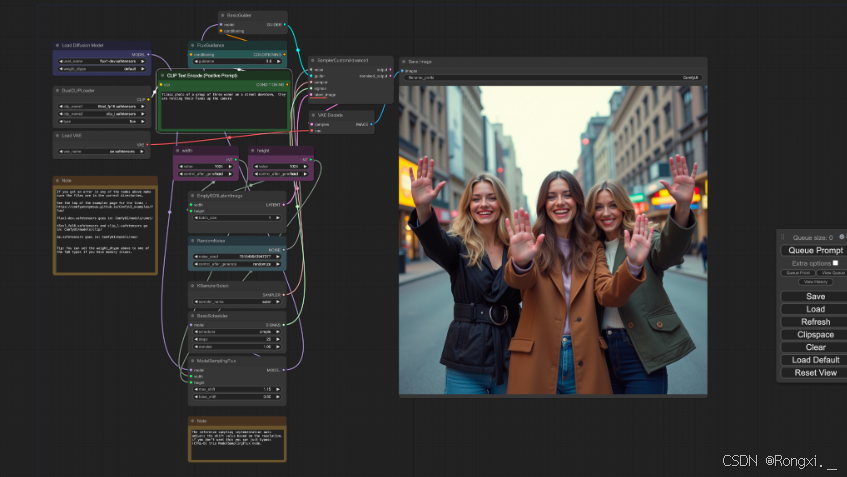Decrease the steps value in BasicScheduler
This screenshot has height=477, width=847.
coord(196,339)
